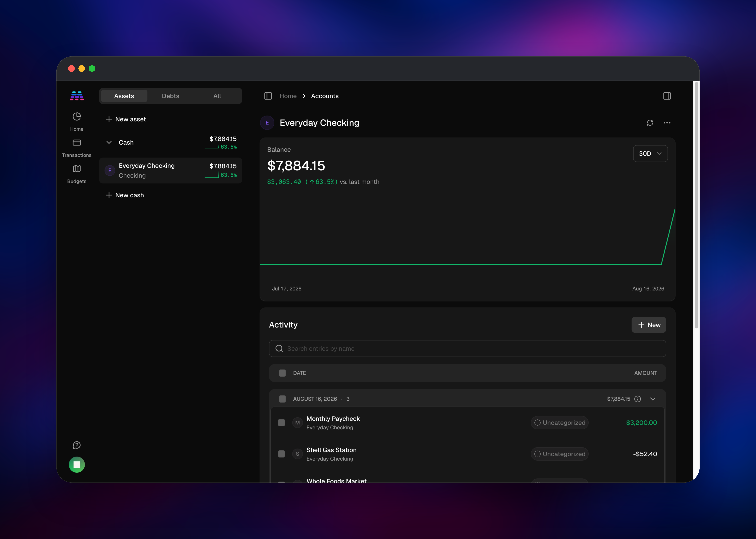Add a new activity entry
The width and height of the screenshot is (756, 539).
pyautogui.click(x=649, y=325)
